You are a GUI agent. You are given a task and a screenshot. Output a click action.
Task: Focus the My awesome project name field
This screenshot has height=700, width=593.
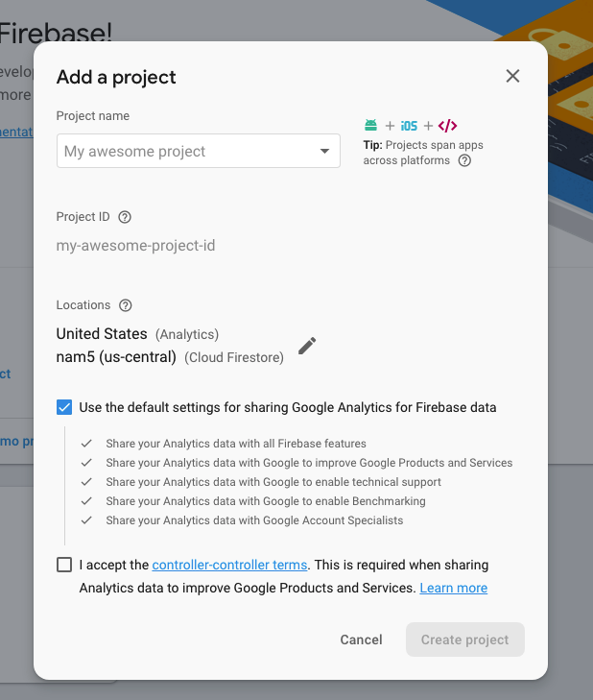click(x=198, y=151)
